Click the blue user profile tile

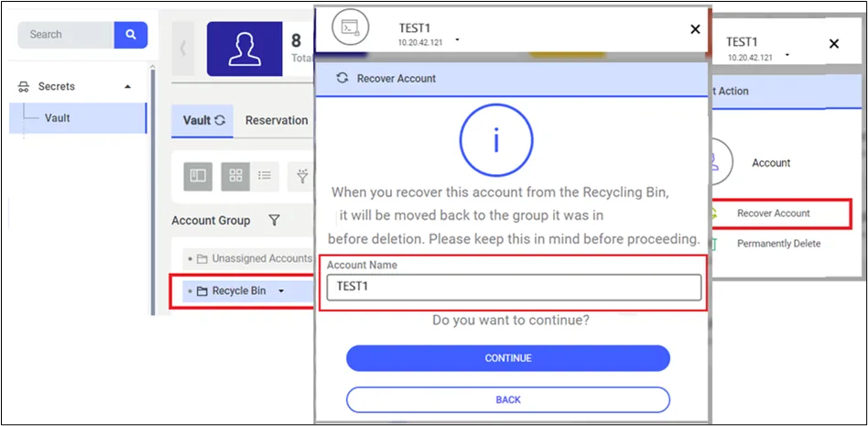[x=244, y=49]
